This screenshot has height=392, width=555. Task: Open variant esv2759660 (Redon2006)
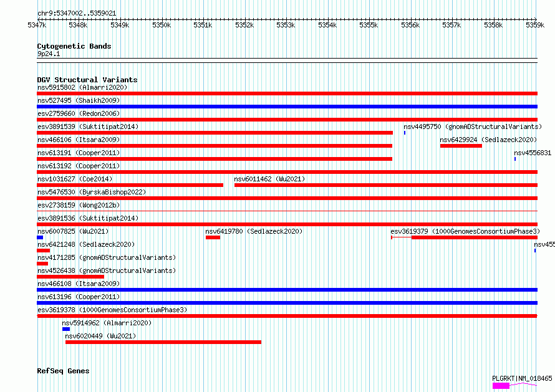pos(79,113)
